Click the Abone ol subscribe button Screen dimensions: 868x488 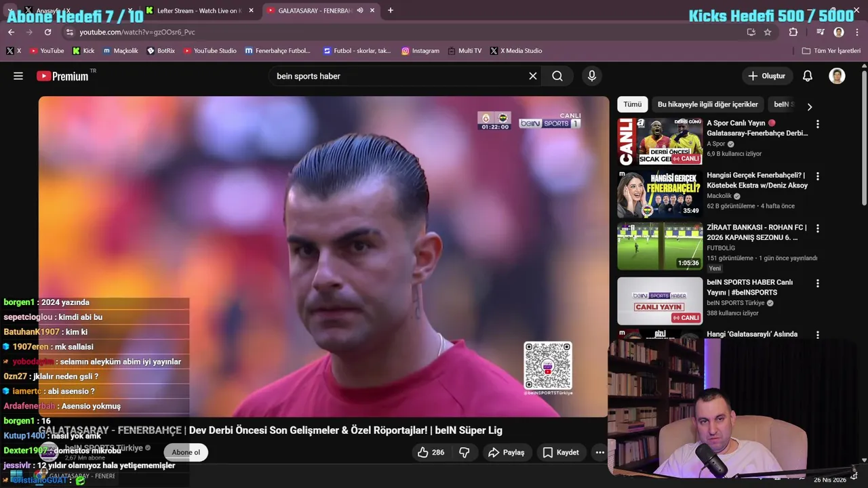[186, 452]
